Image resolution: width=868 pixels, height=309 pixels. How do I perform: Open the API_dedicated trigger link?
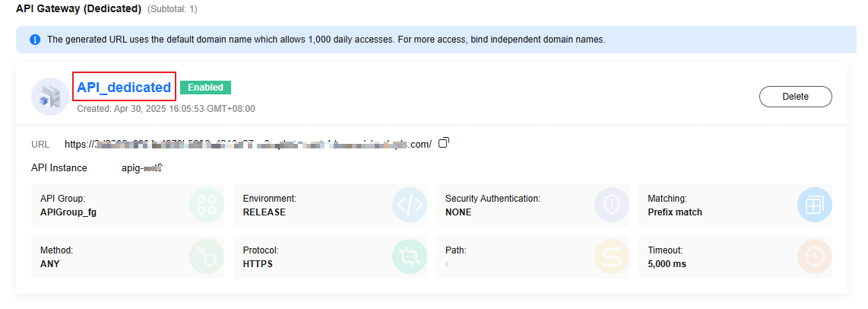click(124, 87)
